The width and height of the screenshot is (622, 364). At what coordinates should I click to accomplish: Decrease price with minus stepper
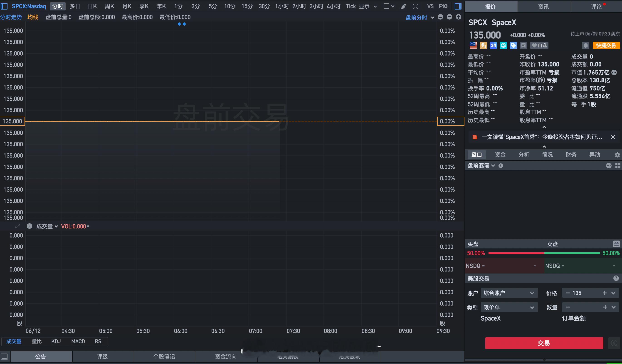(568, 293)
